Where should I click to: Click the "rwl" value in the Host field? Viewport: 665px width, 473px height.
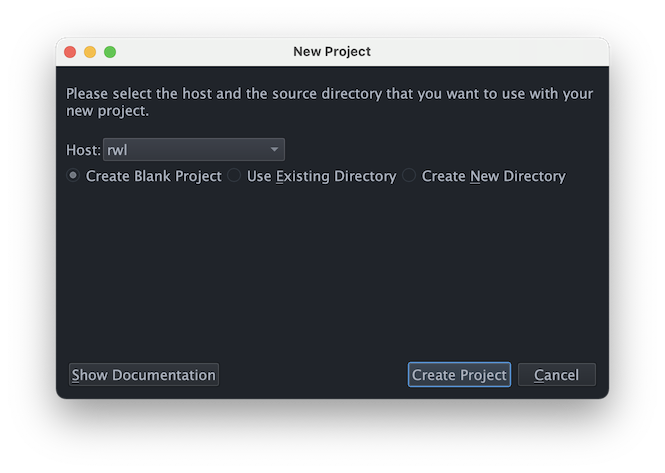click(118, 150)
